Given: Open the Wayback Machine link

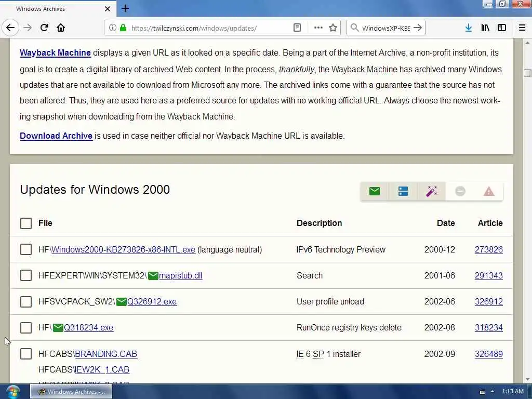Looking at the screenshot, I should [x=55, y=53].
